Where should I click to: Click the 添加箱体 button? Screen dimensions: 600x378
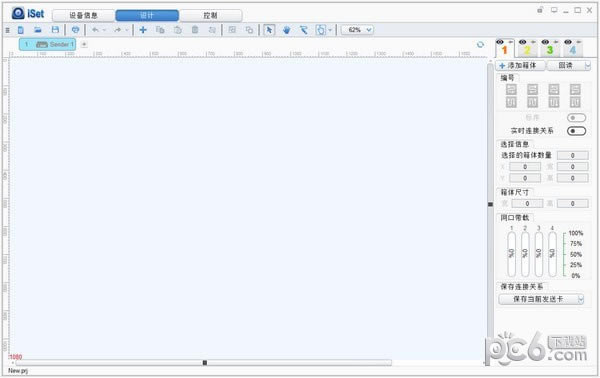click(x=520, y=66)
